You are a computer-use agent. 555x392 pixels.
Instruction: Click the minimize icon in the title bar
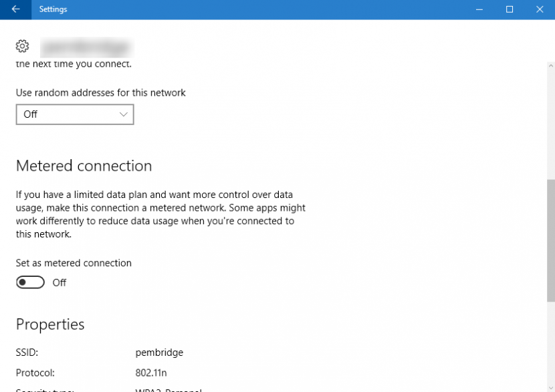click(x=479, y=9)
